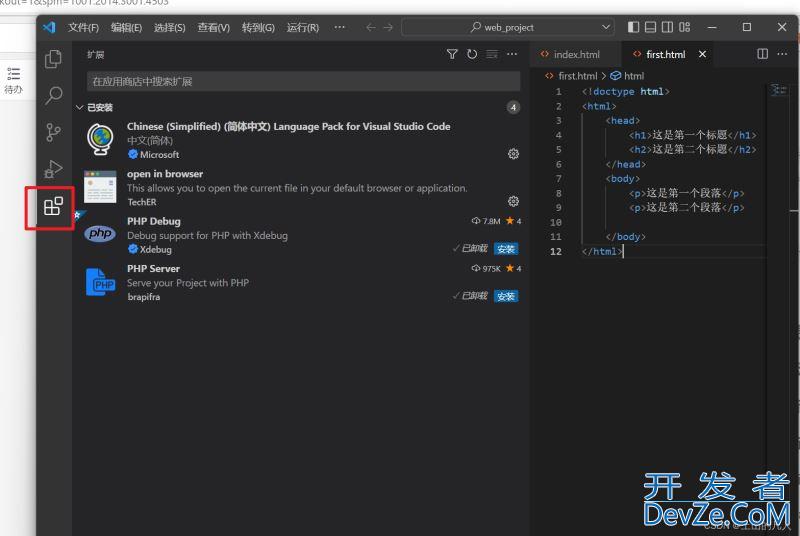Open the Extensions view icon
The image size is (800, 536).
coord(53,206)
